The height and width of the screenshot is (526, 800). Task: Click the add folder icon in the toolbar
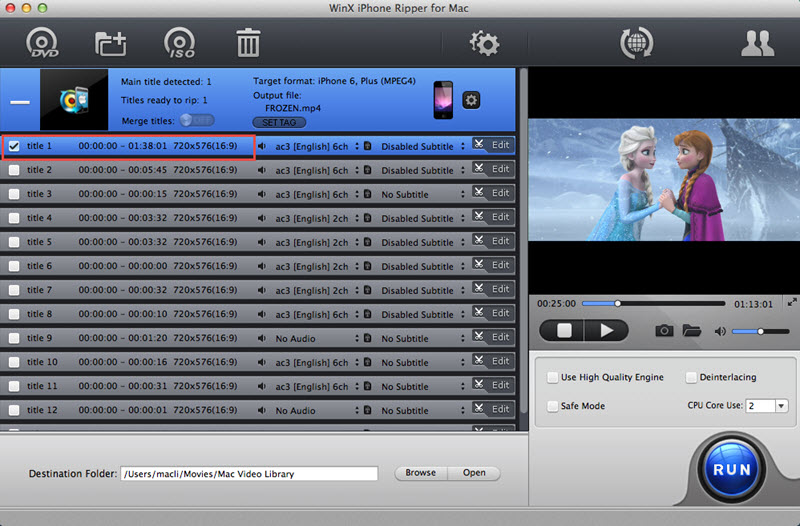tap(111, 43)
